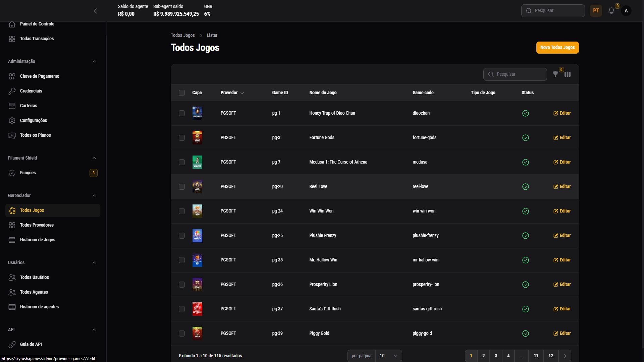Select the Medusa 1 row checkbox
The height and width of the screenshot is (362, 644).
click(182, 162)
